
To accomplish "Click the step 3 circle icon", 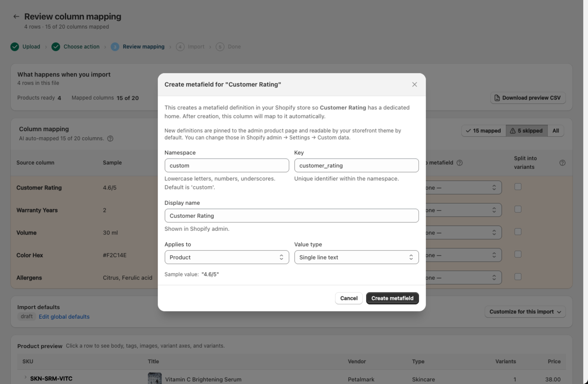I will click(115, 47).
